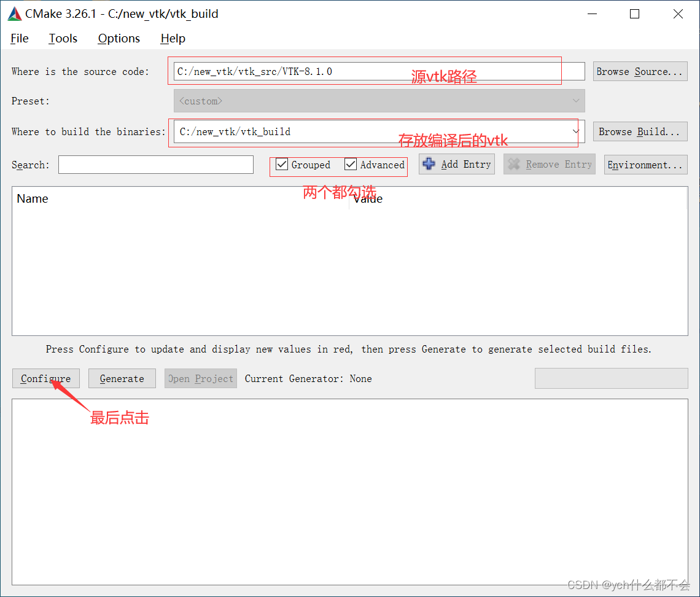Open the Tools menu

(x=63, y=38)
